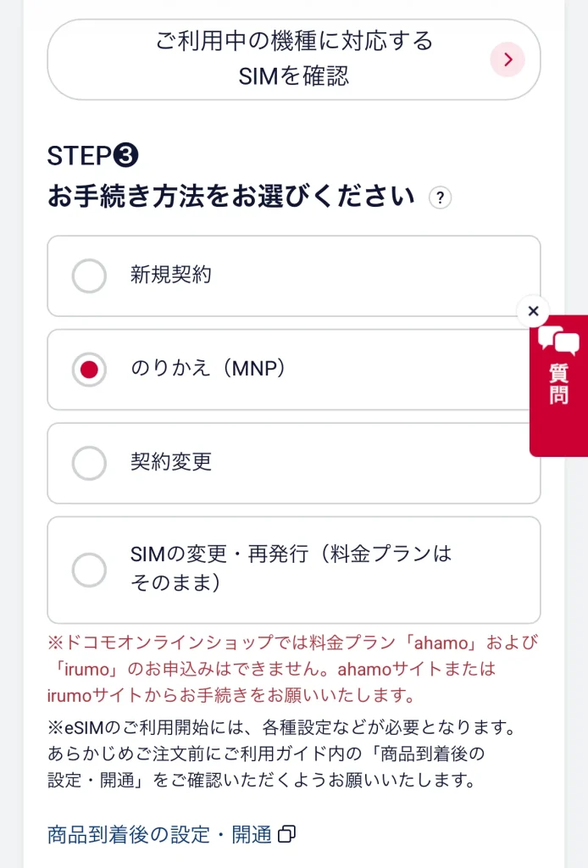This screenshot has height=868, width=588.
Task: Click the 契約変更 option label text
Action: 171,462
